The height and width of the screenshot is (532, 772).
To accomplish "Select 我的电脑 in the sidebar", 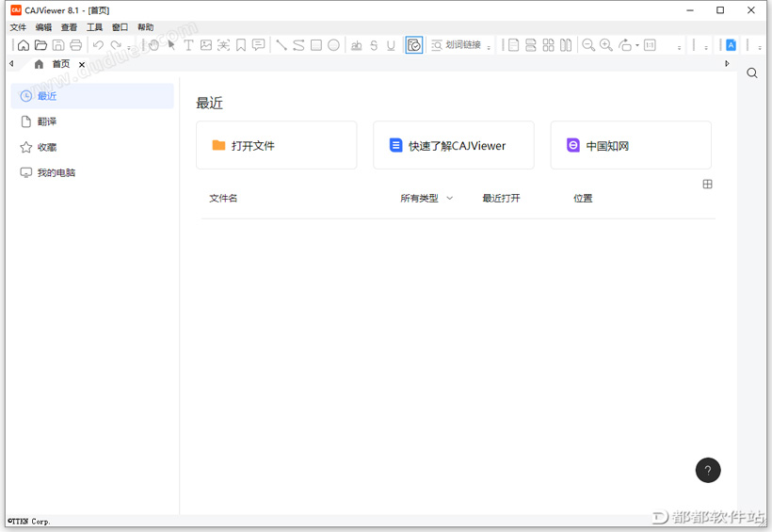I will (92, 173).
